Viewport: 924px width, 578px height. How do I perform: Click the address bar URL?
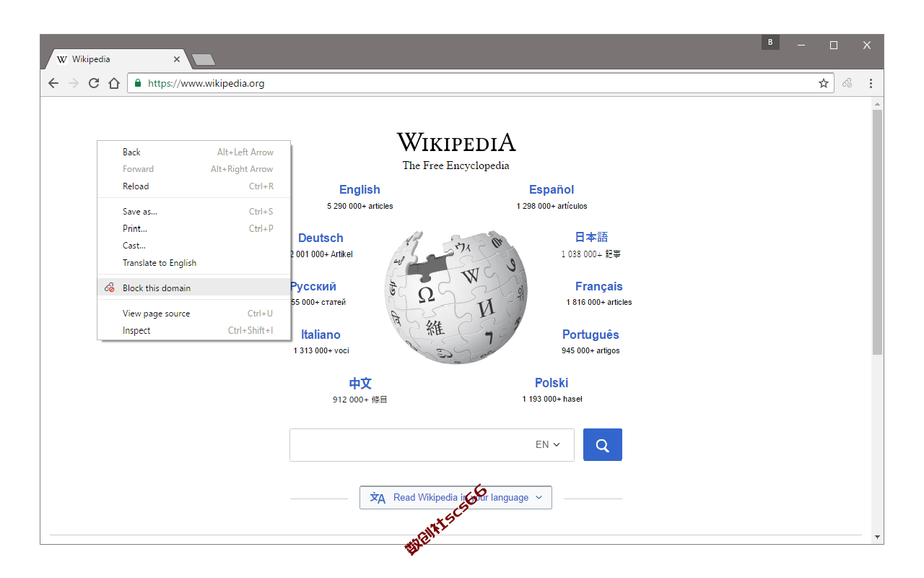(x=206, y=83)
